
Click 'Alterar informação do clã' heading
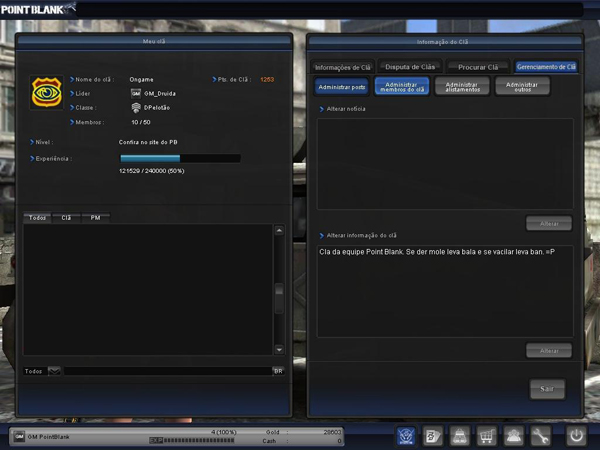(362, 236)
